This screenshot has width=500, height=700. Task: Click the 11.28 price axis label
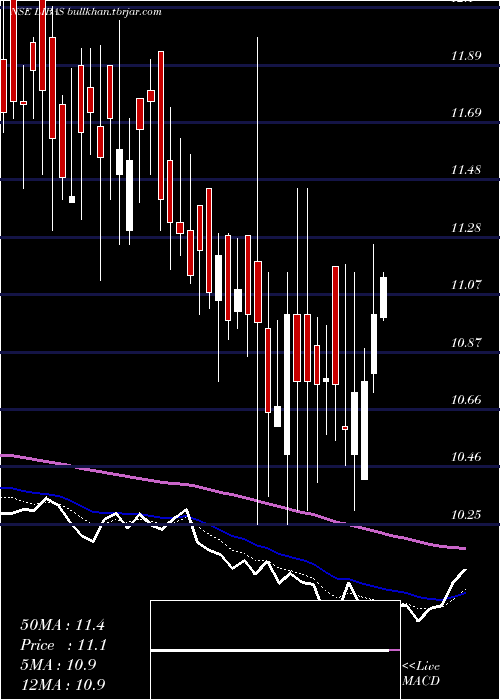click(x=467, y=228)
